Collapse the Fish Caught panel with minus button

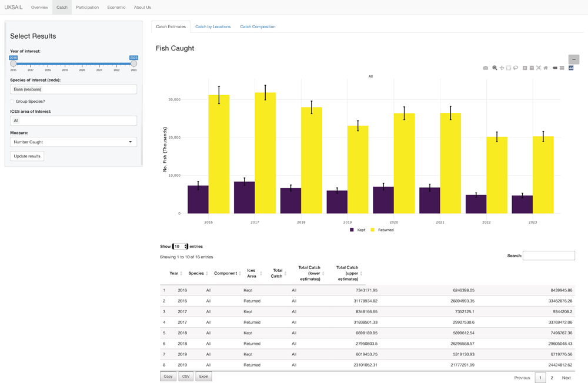(x=574, y=59)
